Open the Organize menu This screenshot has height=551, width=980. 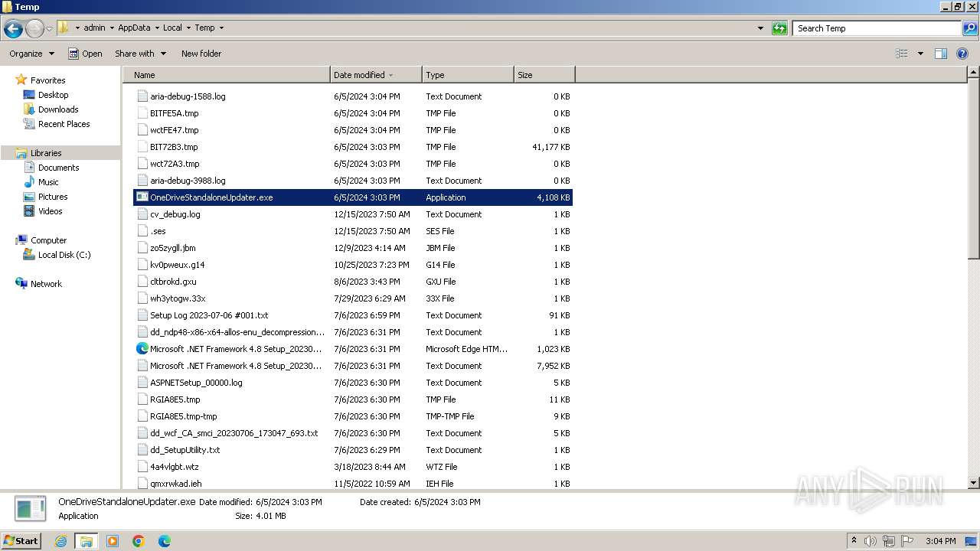tap(31, 54)
